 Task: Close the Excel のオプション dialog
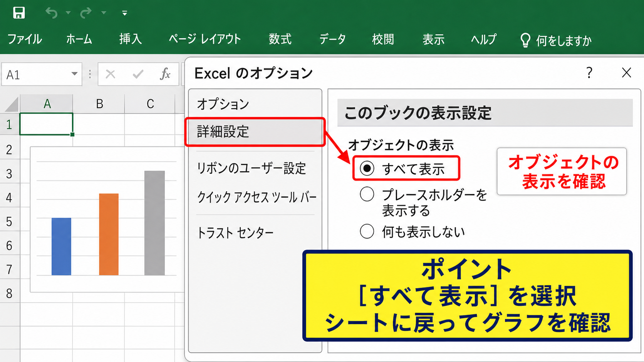626,73
